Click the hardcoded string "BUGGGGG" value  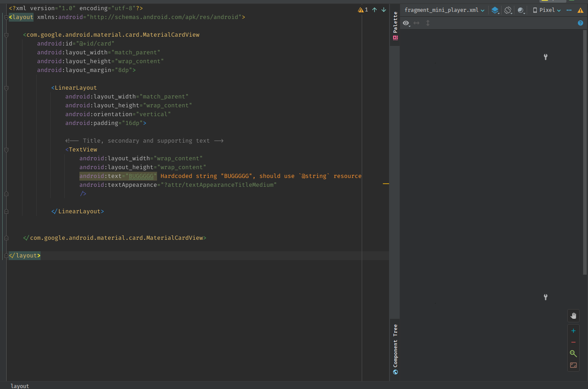tap(141, 176)
